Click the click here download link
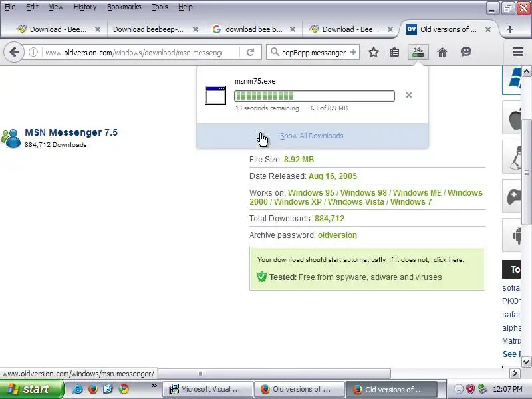This screenshot has width=532, height=399. pos(448,259)
